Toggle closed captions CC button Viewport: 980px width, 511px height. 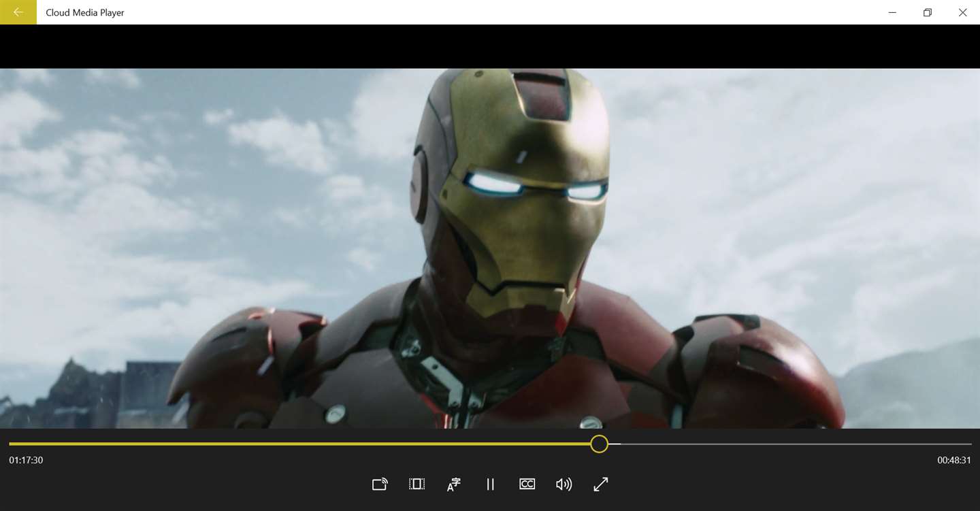pyautogui.click(x=527, y=484)
